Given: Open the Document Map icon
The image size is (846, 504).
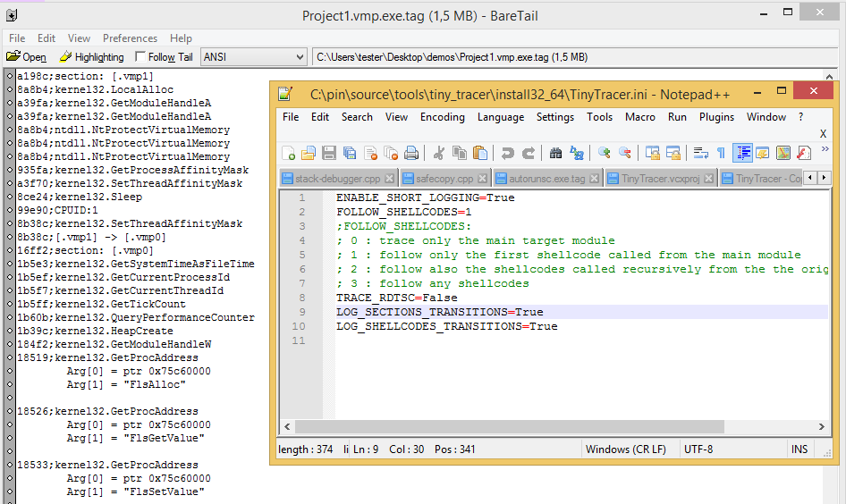Looking at the screenshot, I should 783,153.
